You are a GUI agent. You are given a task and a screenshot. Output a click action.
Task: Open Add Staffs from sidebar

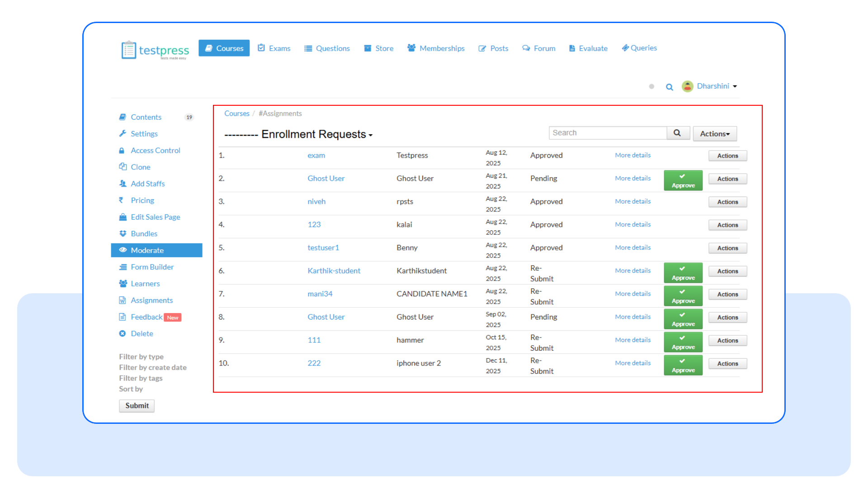[x=147, y=184]
